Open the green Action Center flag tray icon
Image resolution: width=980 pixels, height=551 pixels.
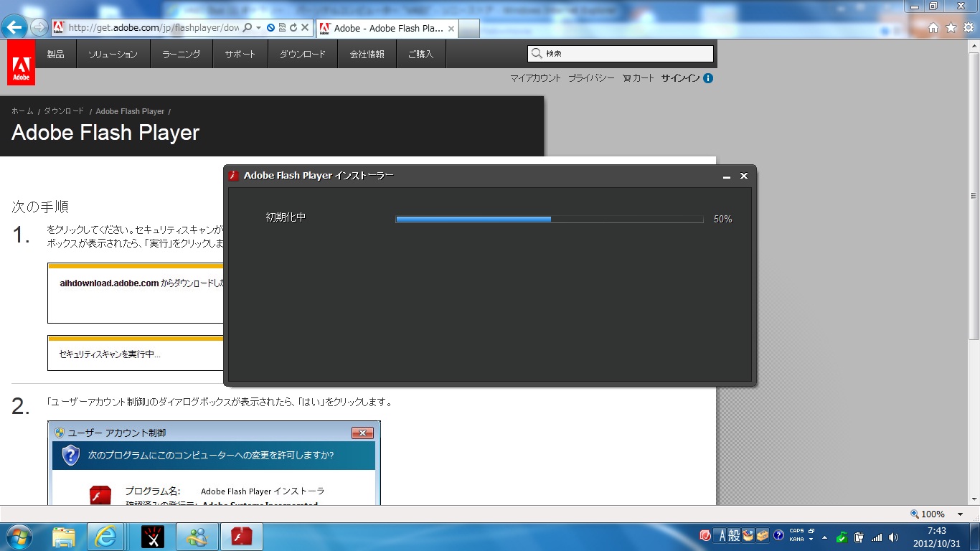842,537
